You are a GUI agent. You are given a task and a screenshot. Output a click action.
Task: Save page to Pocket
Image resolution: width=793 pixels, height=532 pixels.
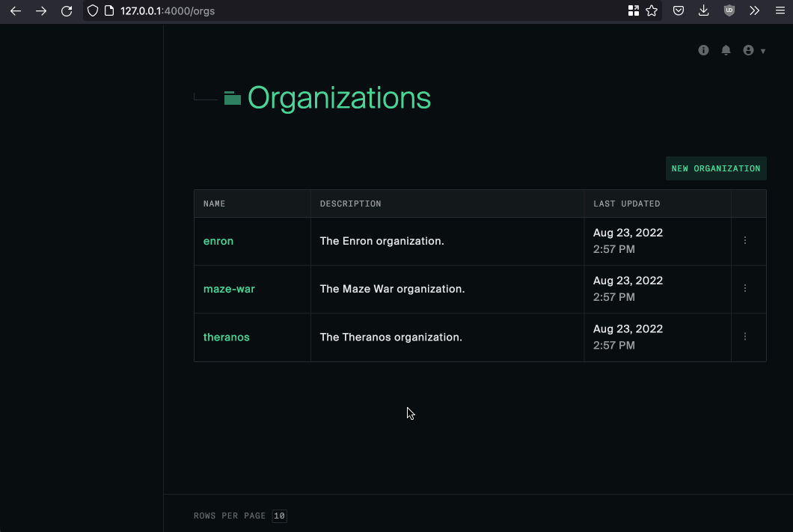point(679,10)
